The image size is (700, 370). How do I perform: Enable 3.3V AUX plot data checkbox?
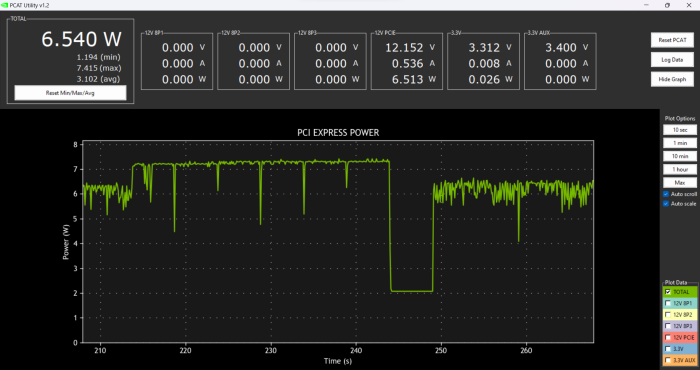click(668, 360)
